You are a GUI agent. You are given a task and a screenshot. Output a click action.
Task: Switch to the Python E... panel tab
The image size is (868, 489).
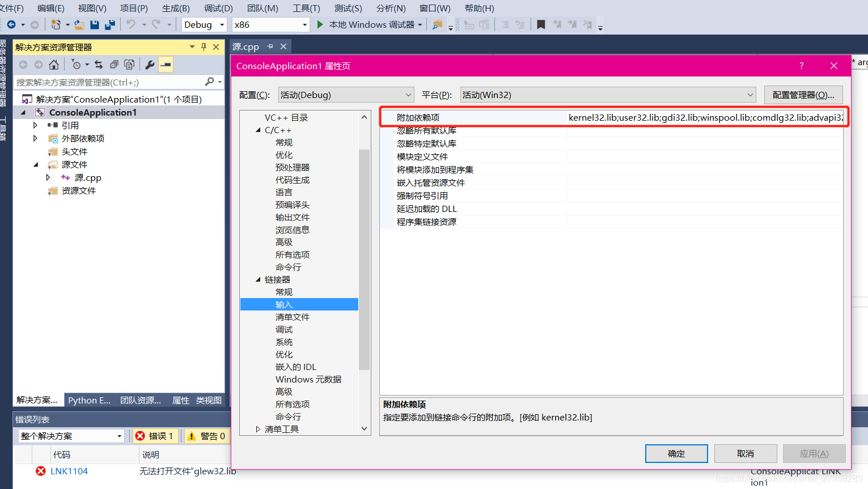pyautogui.click(x=89, y=400)
